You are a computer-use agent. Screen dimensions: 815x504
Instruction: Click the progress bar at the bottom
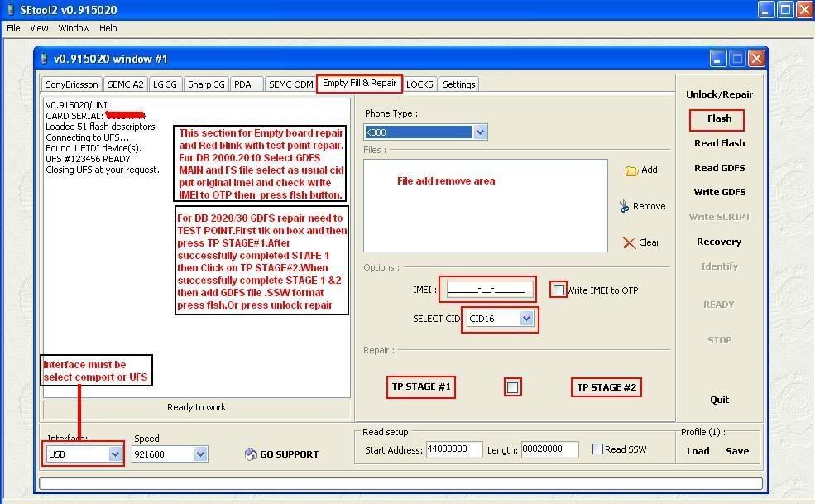pos(400,483)
